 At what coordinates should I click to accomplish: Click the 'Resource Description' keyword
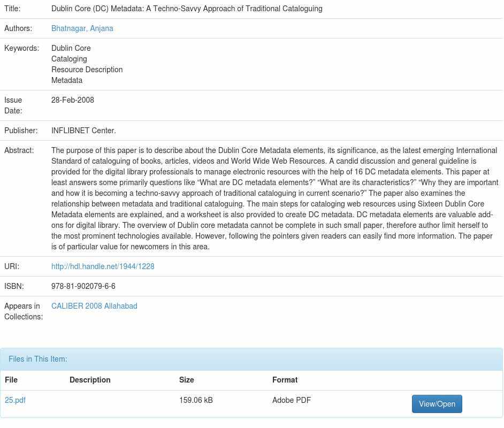(87, 70)
